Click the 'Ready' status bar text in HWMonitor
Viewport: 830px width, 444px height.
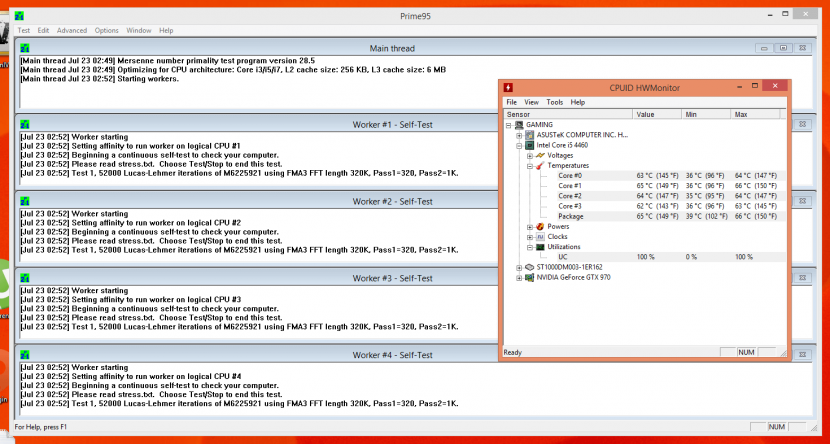[x=513, y=352]
